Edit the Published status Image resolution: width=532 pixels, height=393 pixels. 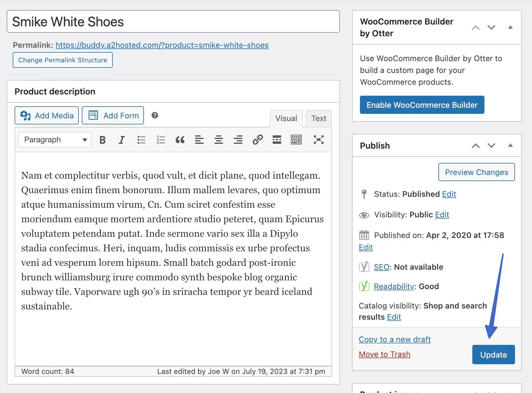tap(449, 194)
